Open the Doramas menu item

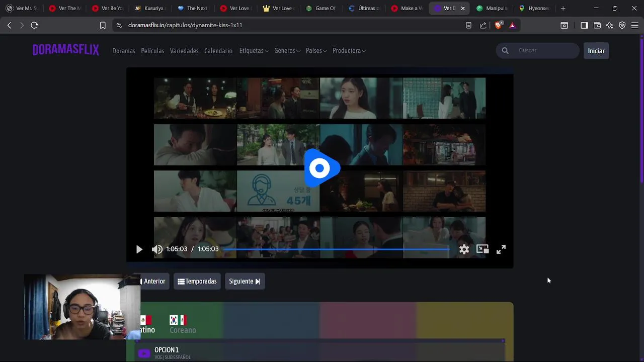coord(124,51)
